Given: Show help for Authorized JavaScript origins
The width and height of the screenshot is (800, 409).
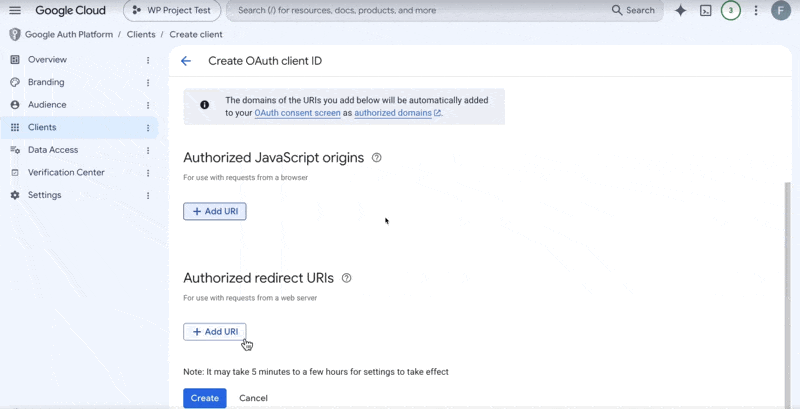Looking at the screenshot, I should (377, 158).
